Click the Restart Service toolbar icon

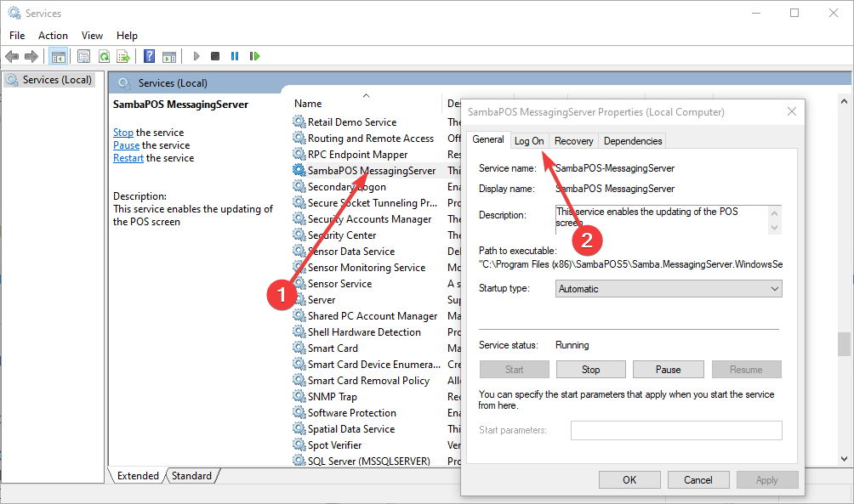pos(254,56)
